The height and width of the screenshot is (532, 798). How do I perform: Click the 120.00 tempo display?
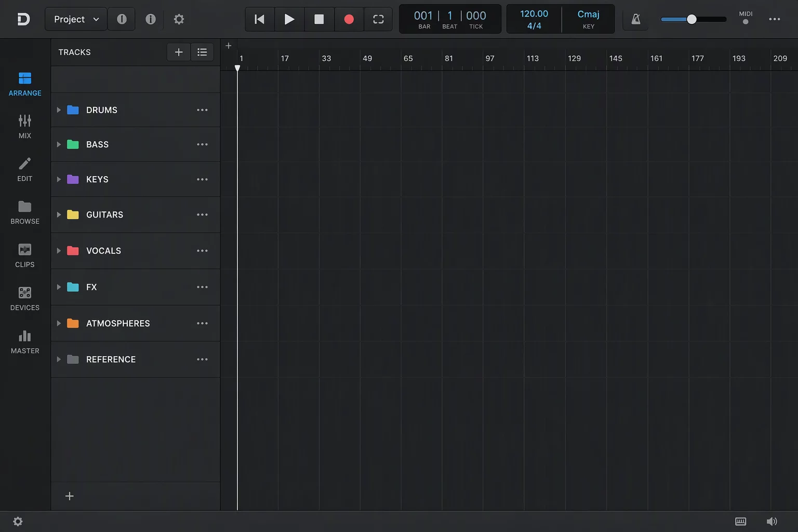point(534,14)
